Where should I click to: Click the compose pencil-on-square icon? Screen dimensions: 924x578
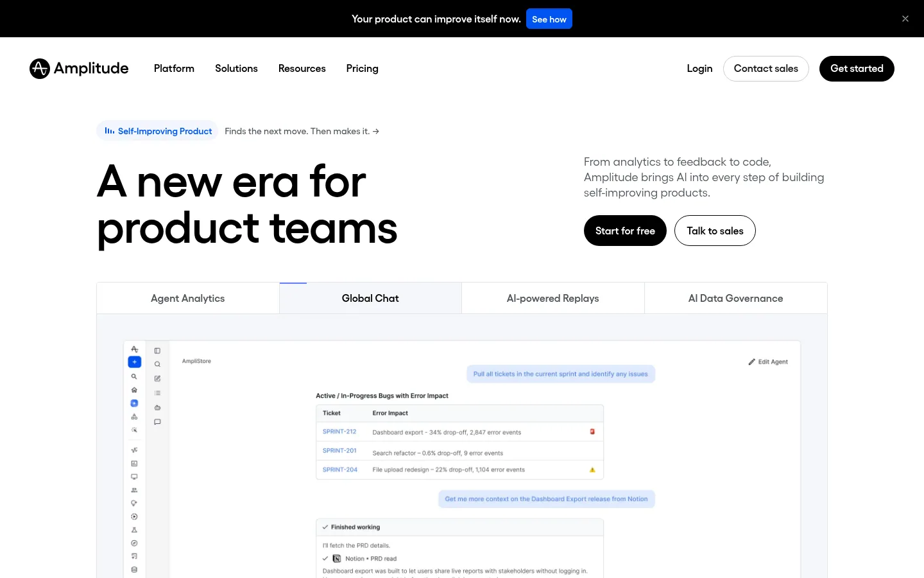click(x=157, y=379)
